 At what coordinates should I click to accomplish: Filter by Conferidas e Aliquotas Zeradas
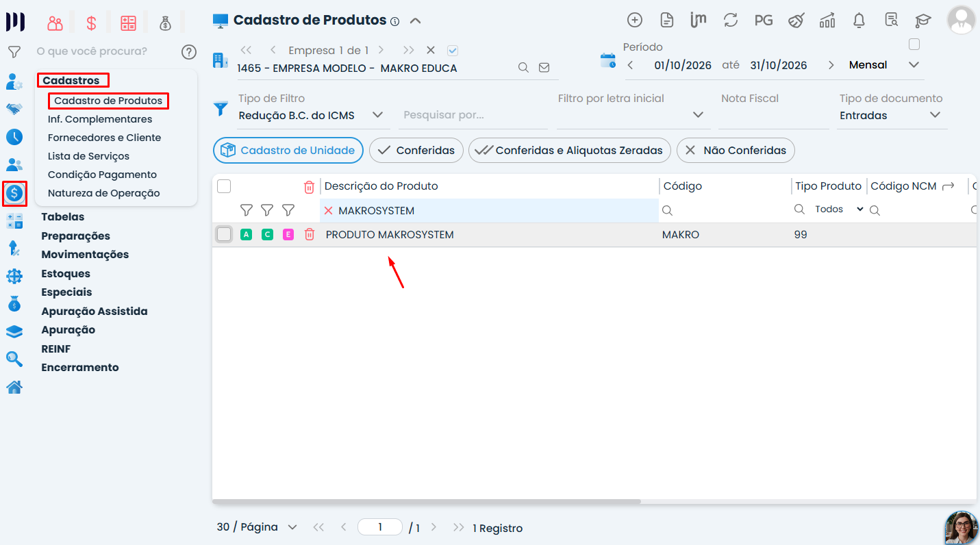click(x=570, y=151)
